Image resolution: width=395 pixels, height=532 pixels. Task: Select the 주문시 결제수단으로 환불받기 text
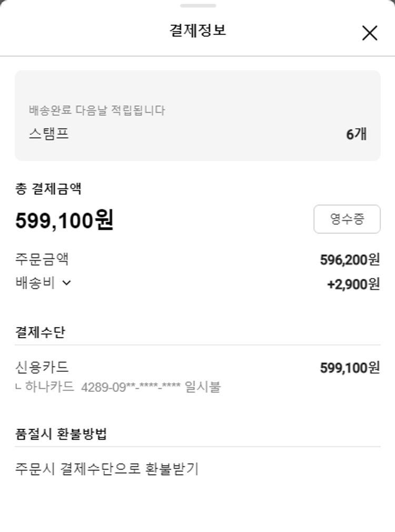[x=107, y=469]
